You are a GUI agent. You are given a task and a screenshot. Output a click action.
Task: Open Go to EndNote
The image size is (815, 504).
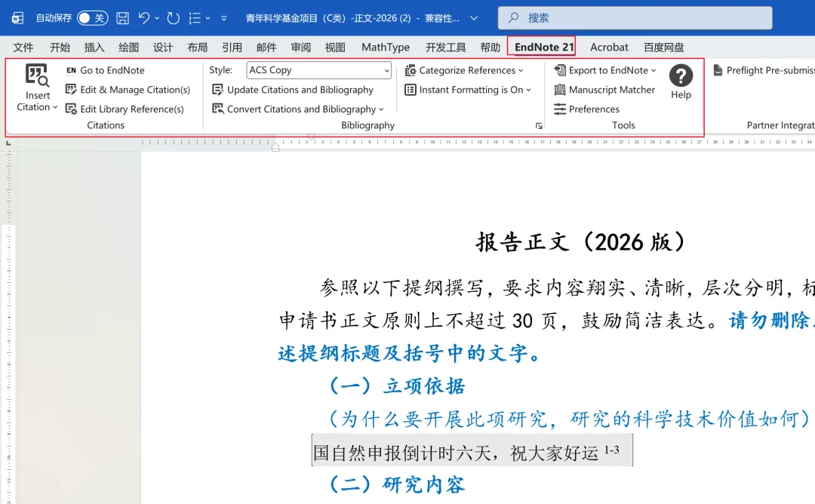[106, 70]
